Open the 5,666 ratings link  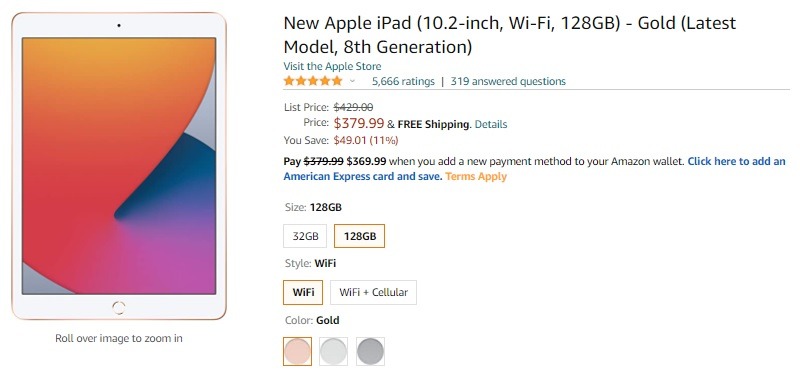click(x=403, y=81)
